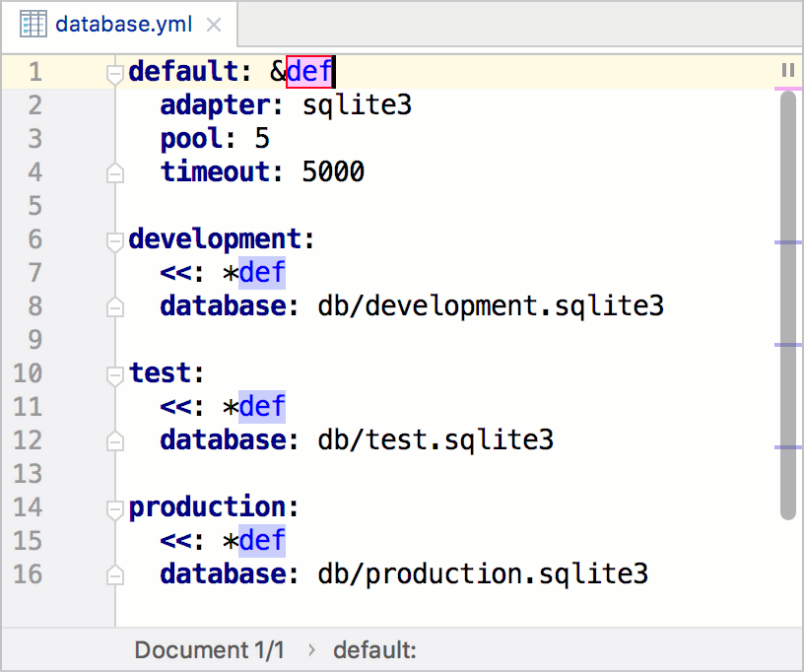
Task: Open the Document 1/1 breadcrumb
Action: point(210,650)
